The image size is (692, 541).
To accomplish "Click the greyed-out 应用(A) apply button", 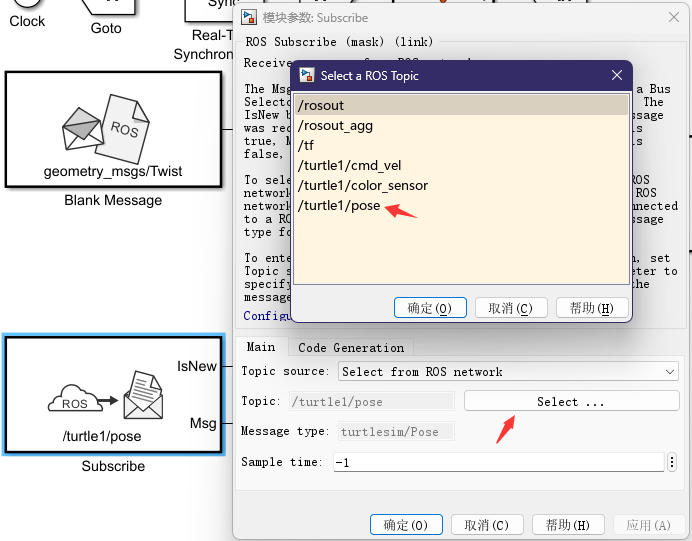I will 649,525.
